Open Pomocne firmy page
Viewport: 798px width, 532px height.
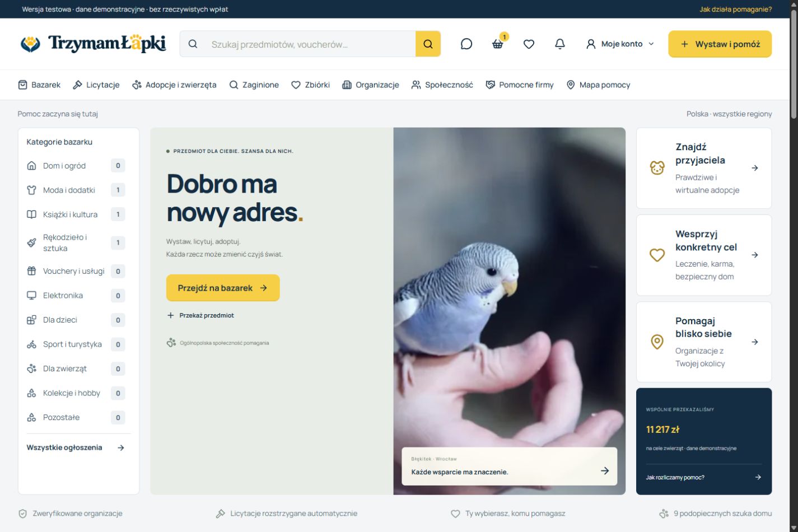pyautogui.click(x=520, y=85)
